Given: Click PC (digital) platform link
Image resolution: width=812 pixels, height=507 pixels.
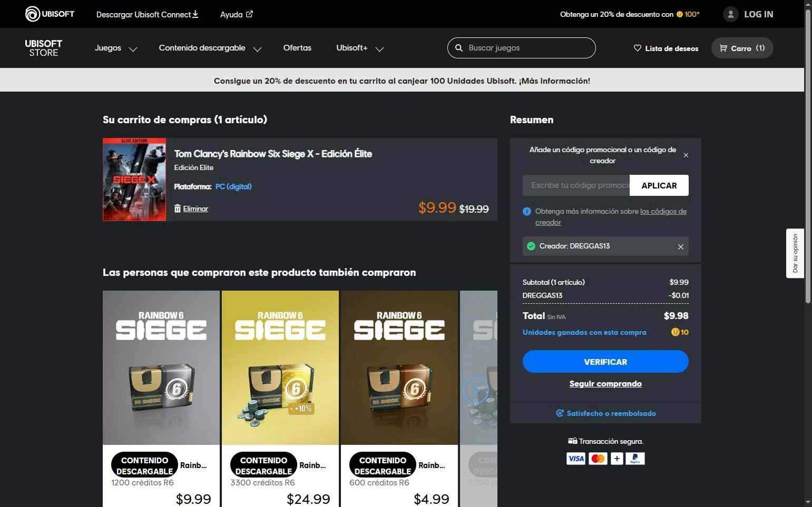Looking at the screenshot, I should (x=233, y=186).
